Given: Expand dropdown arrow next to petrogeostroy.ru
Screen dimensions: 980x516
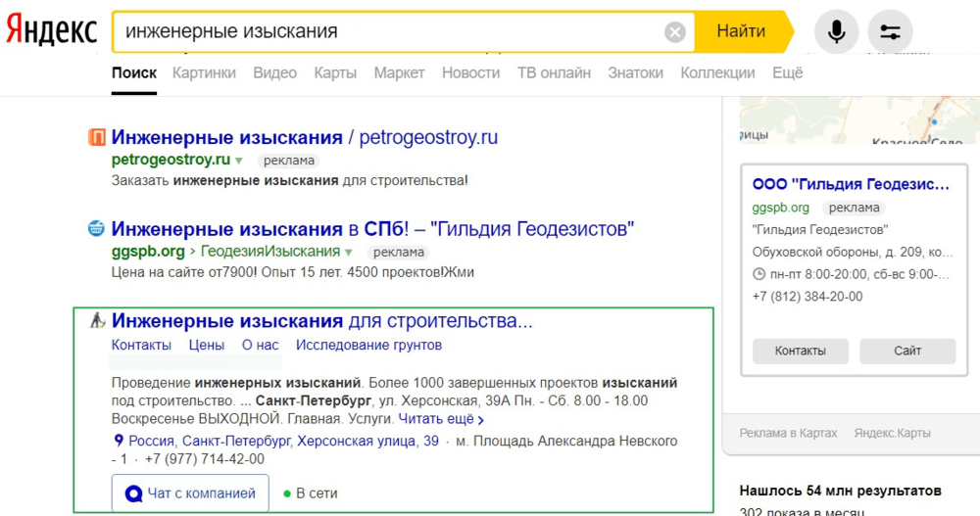Looking at the screenshot, I should [x=239, y=162].
